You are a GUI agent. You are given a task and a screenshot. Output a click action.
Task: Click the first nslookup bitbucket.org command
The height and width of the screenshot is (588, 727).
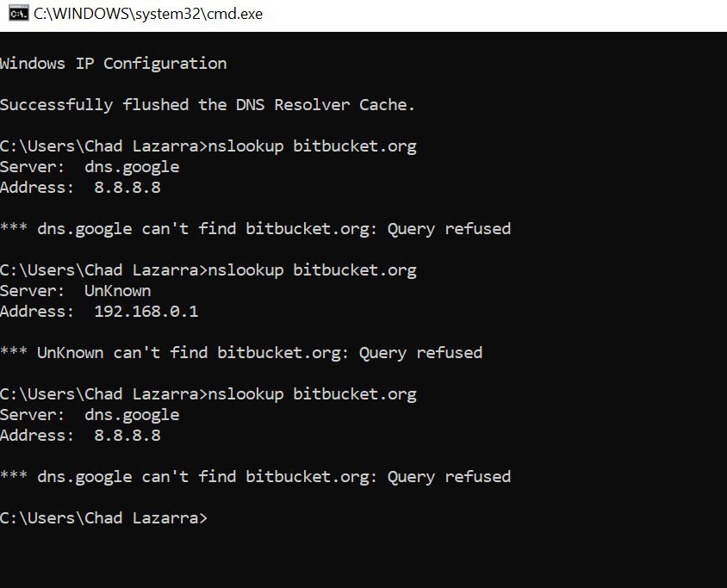[312, 146]
